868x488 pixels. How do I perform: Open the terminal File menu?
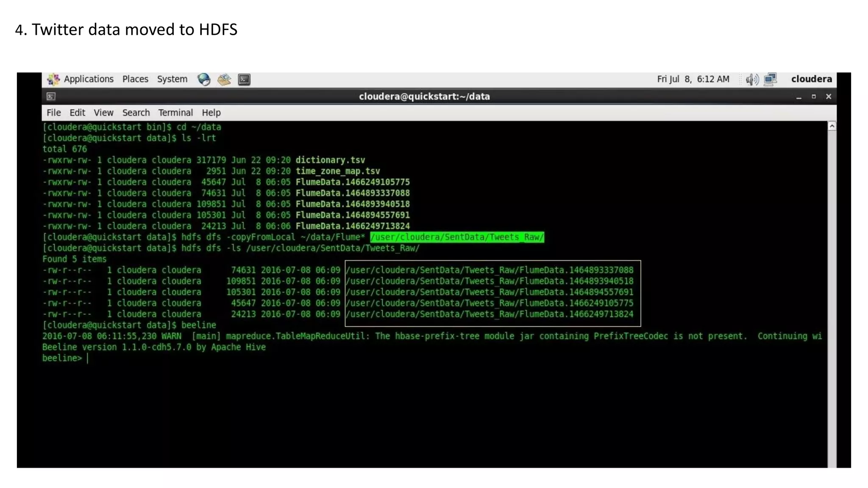click(x=53, y=113)
